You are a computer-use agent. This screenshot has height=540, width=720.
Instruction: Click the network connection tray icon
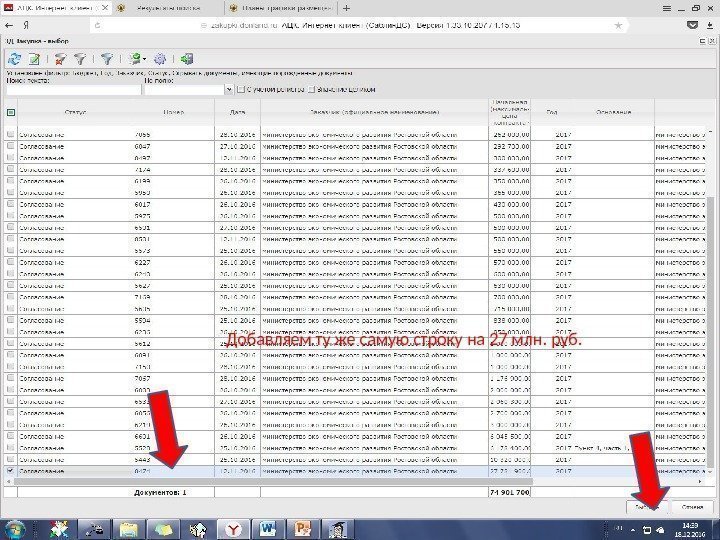click(647, 530)
